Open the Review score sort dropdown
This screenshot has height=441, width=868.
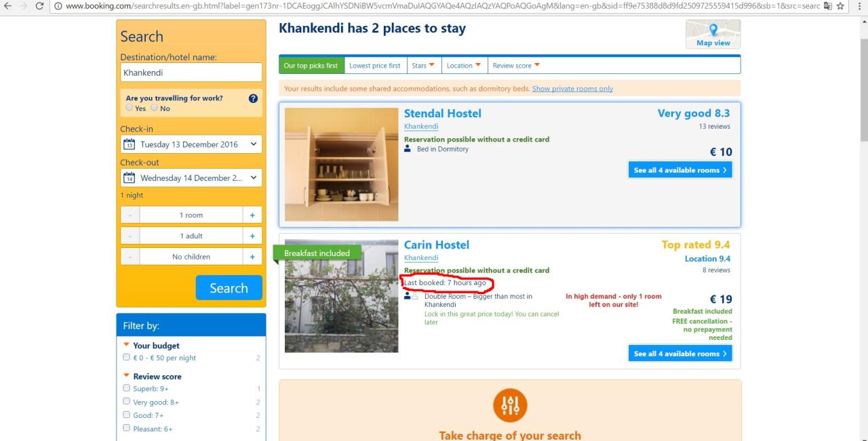516,66
